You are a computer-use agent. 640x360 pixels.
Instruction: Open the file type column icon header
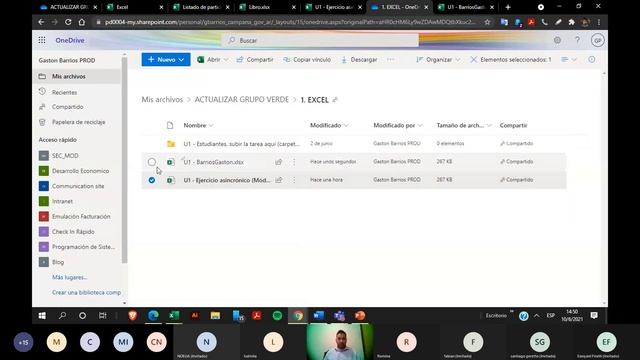coord(170,125)
